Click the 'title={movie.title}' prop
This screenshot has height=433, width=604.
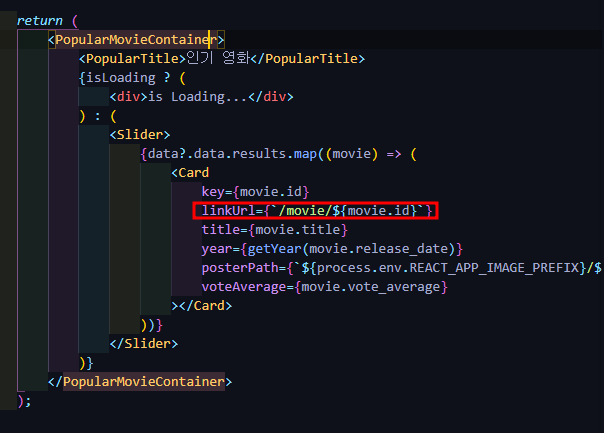coord(275,230)
